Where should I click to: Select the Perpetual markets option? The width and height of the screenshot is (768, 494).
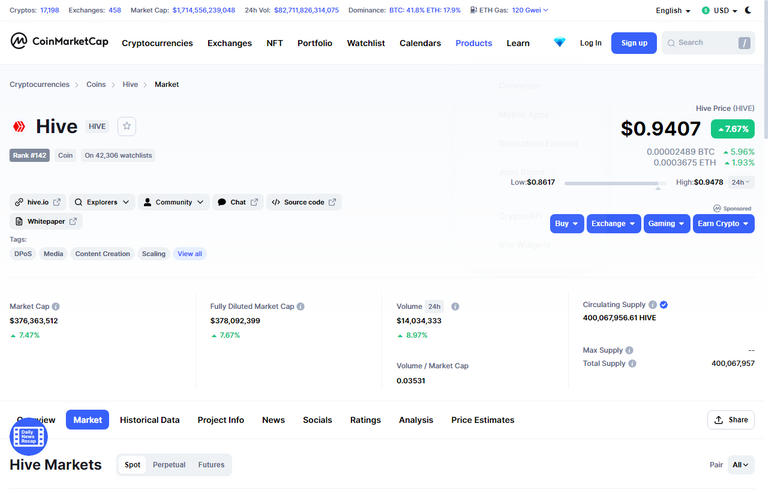169,465
